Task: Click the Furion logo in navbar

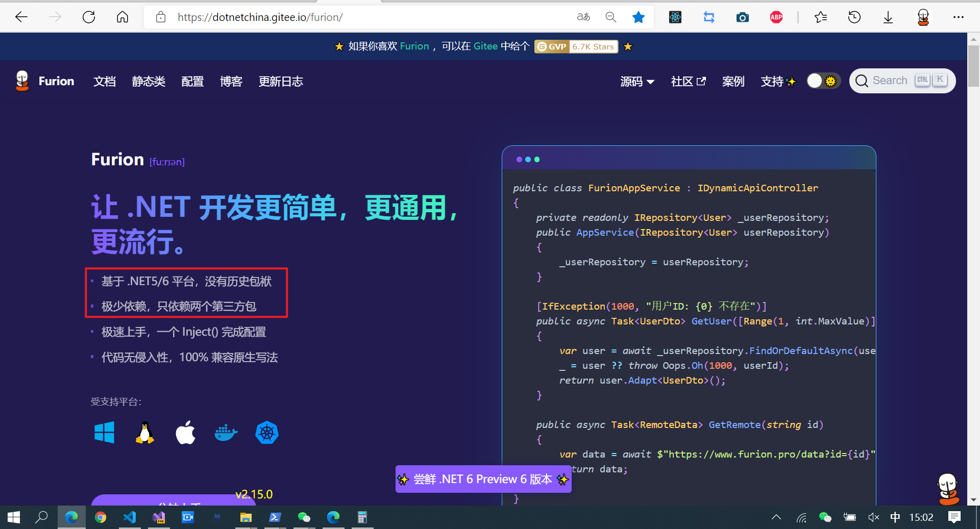Action: tap(22, 81)
